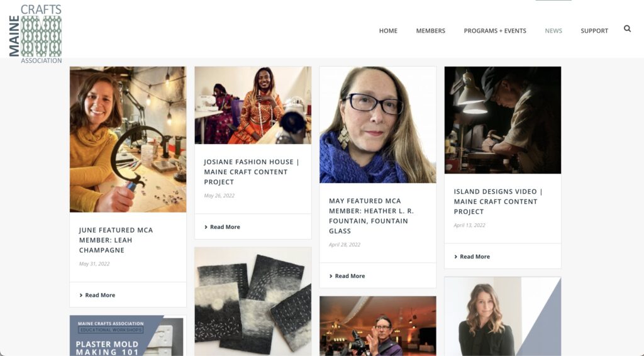Open May Featured MCA Member headline
This screenshot has height=356, width=644.
[371, 216]
